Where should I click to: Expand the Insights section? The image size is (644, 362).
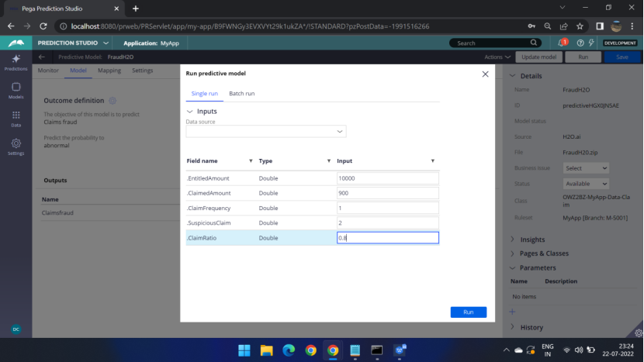point(512,240)
